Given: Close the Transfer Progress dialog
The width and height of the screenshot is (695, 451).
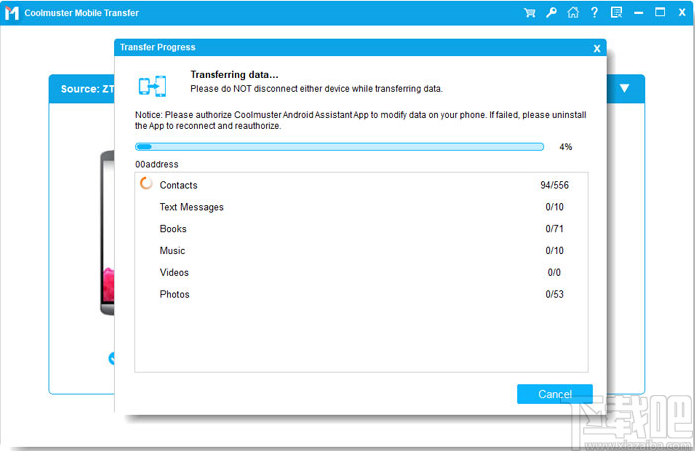Looking at the screenshot, I should coord(597,48).
